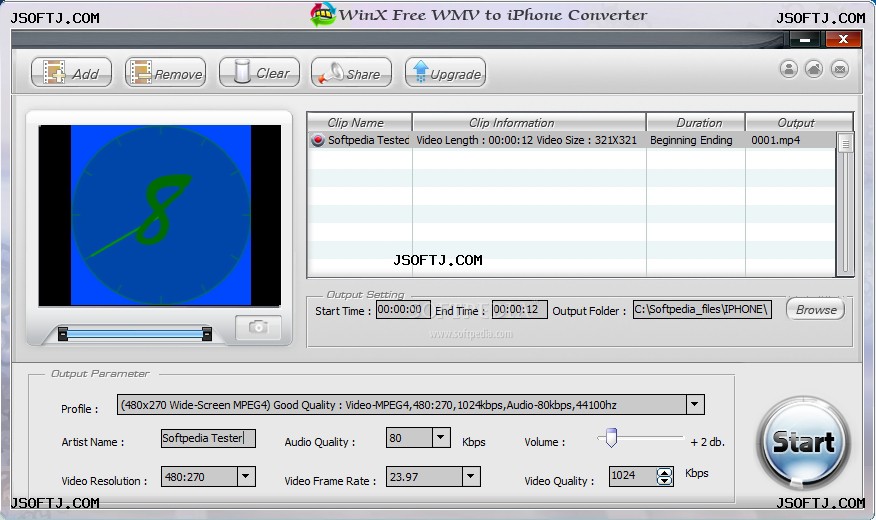Click the video preview thumbnail
This screenshot has height=520, width=876.
tap(160, 216)
